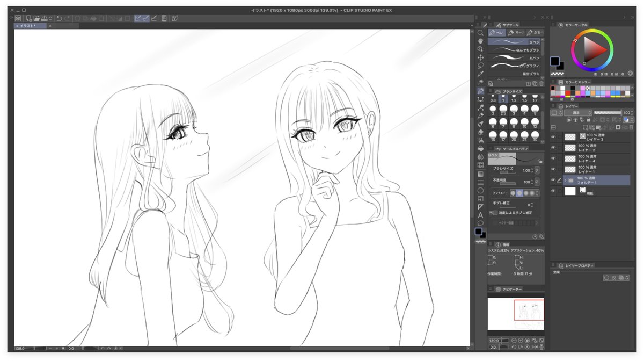Hide layer レイヤー 3 via eye icon

tap(553, 138)
